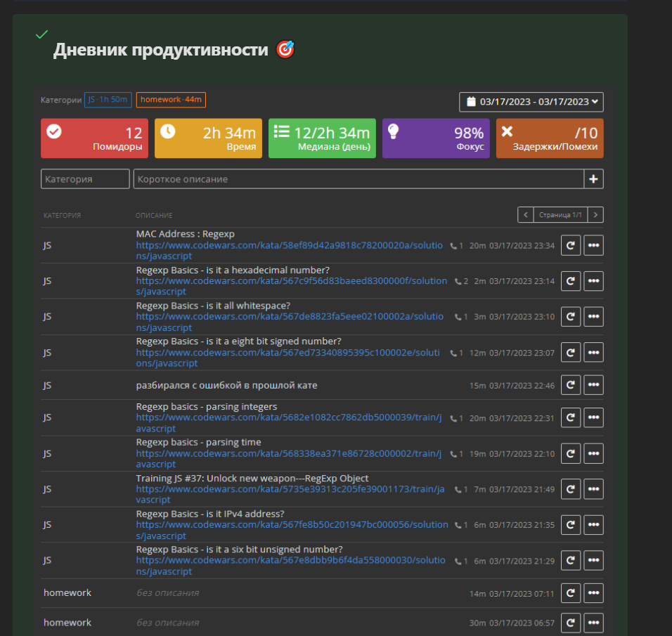Go to the previous page arrow
This screenshot has width=672, height=636.
coord(525,215)
